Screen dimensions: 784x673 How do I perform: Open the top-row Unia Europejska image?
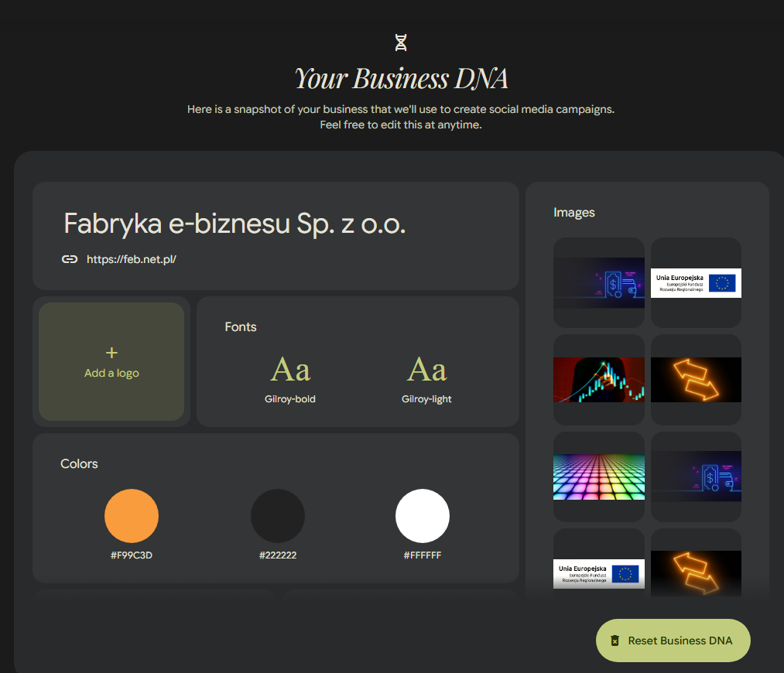tap(696, 282)
